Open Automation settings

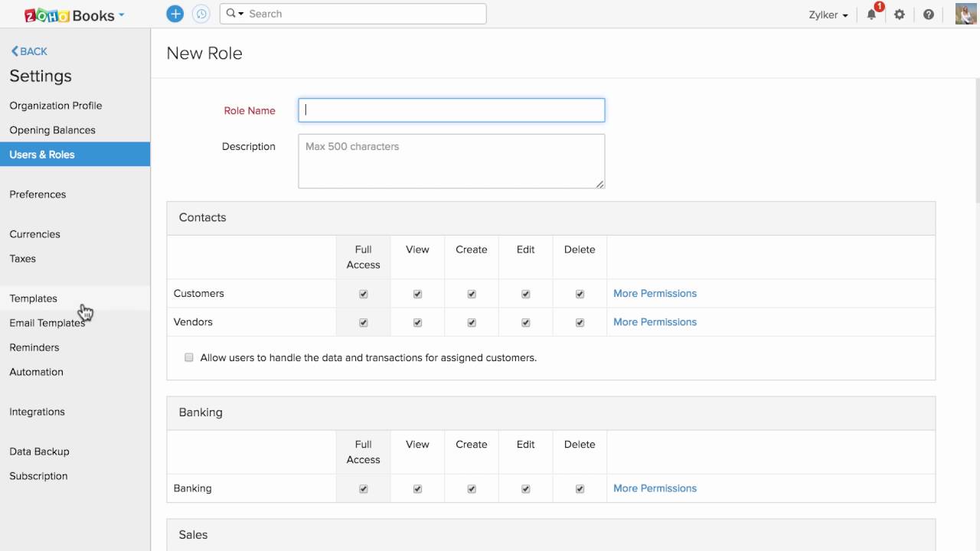(37, 372)
